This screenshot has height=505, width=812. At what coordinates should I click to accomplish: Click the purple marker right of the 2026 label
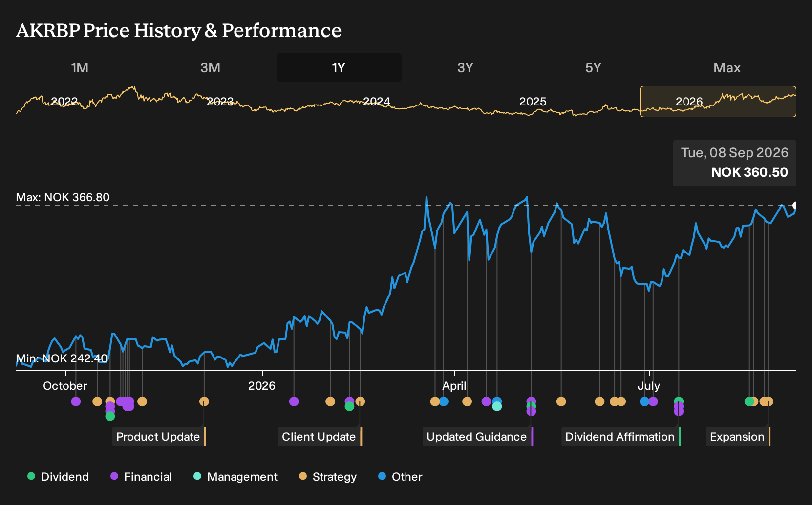tap(294, 401)
